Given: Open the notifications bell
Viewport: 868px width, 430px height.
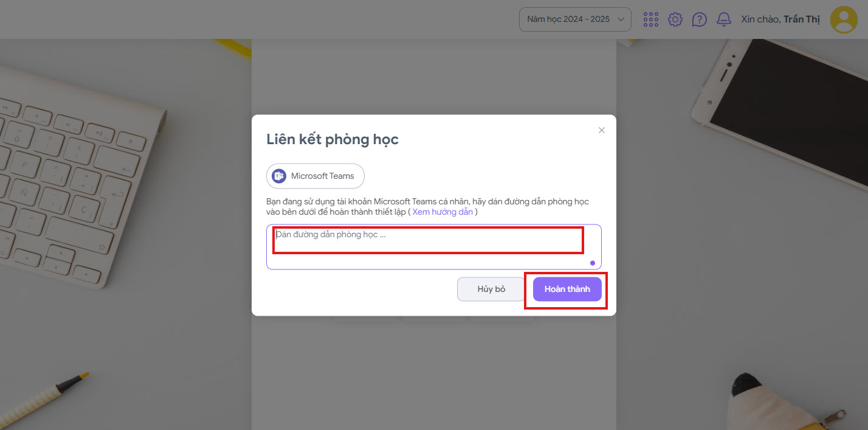Looking at the screenshot, I should pos(723,19).
